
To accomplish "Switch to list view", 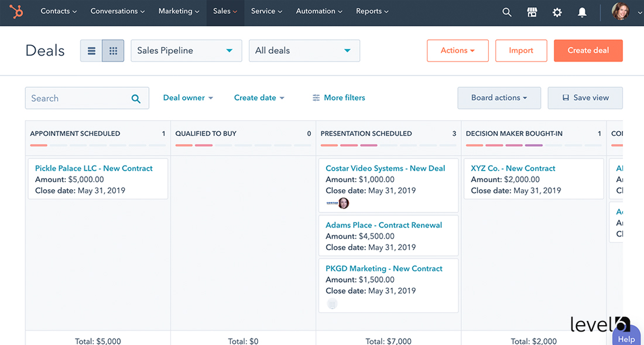I will 91,50.
